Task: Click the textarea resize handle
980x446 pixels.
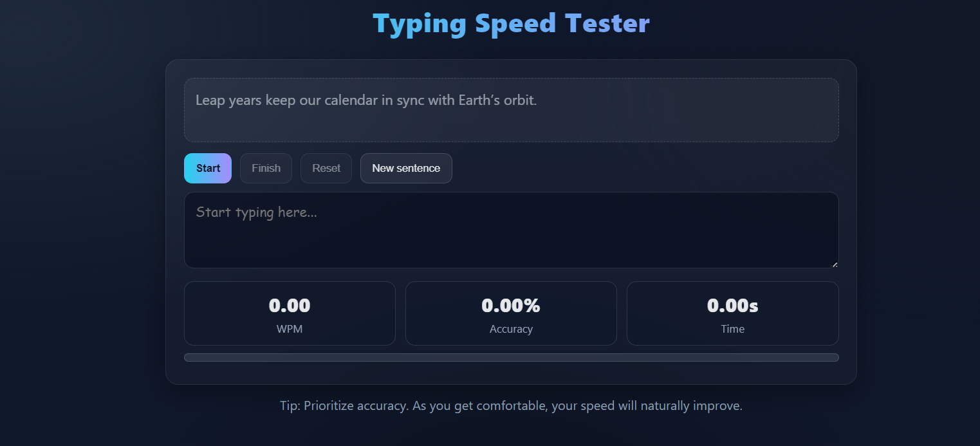Action: click(x=835, y=263)
